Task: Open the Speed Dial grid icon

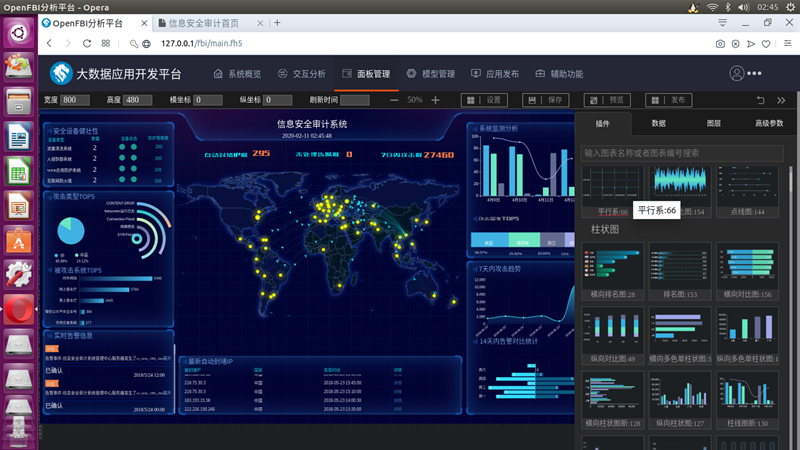Action: (106, 43)
